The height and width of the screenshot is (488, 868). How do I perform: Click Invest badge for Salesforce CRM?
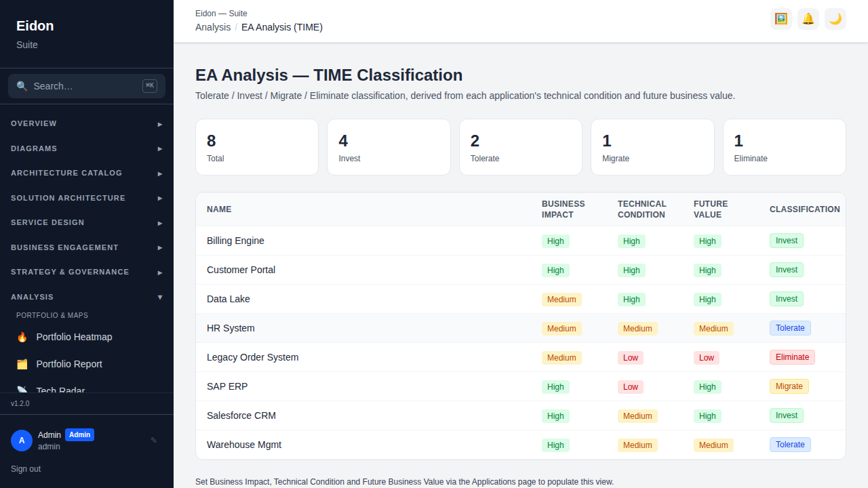[787, 415]
